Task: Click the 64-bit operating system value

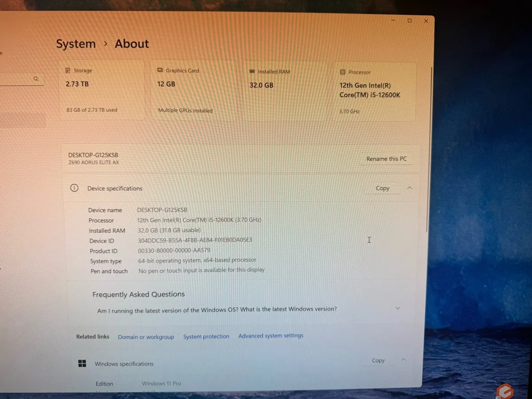Action: click(x=197, y=260)
